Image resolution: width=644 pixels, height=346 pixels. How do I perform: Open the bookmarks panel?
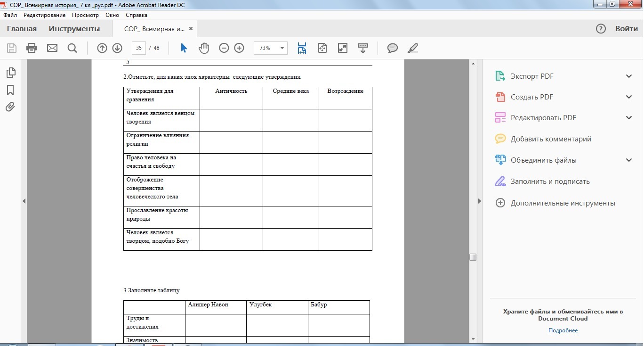(x=10, y=90)
